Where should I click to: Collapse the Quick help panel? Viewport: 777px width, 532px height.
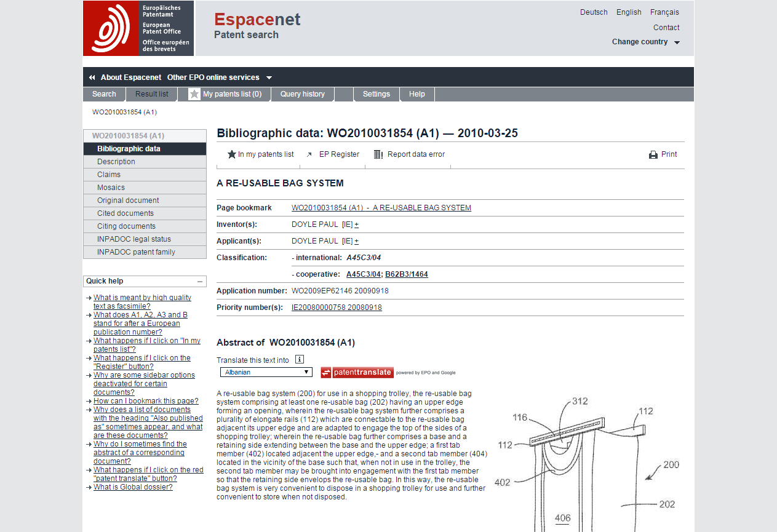click(201, 281)
